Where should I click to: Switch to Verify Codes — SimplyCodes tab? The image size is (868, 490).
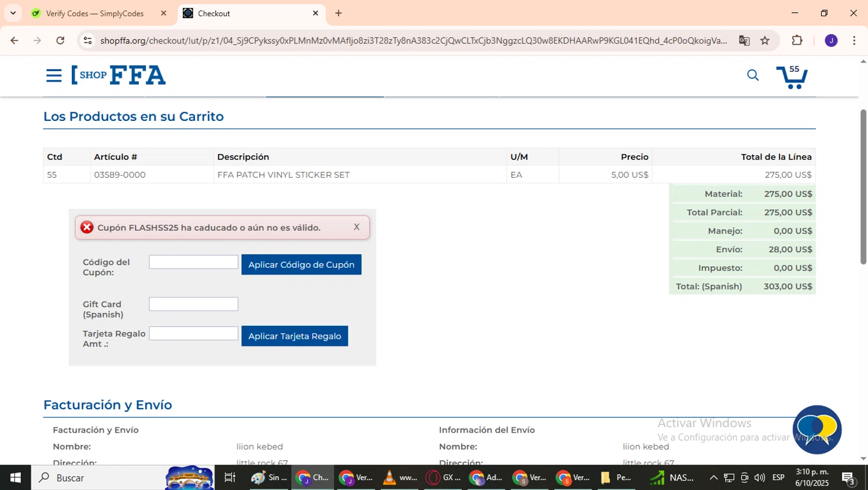click(95, 13)
